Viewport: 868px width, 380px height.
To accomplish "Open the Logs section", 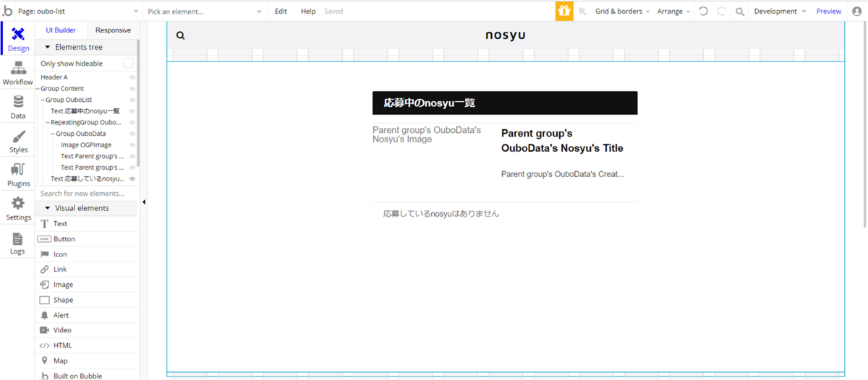I will [x=18, y=243].
